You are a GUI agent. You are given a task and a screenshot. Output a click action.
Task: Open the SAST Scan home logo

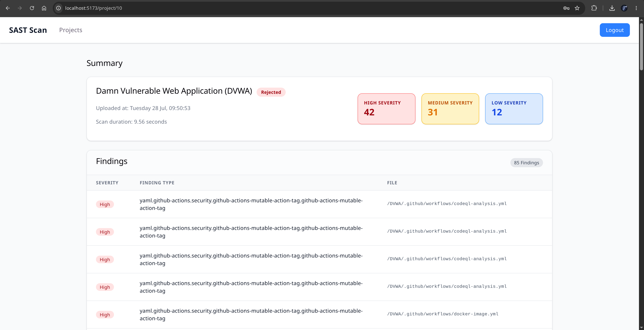(28, 30)
